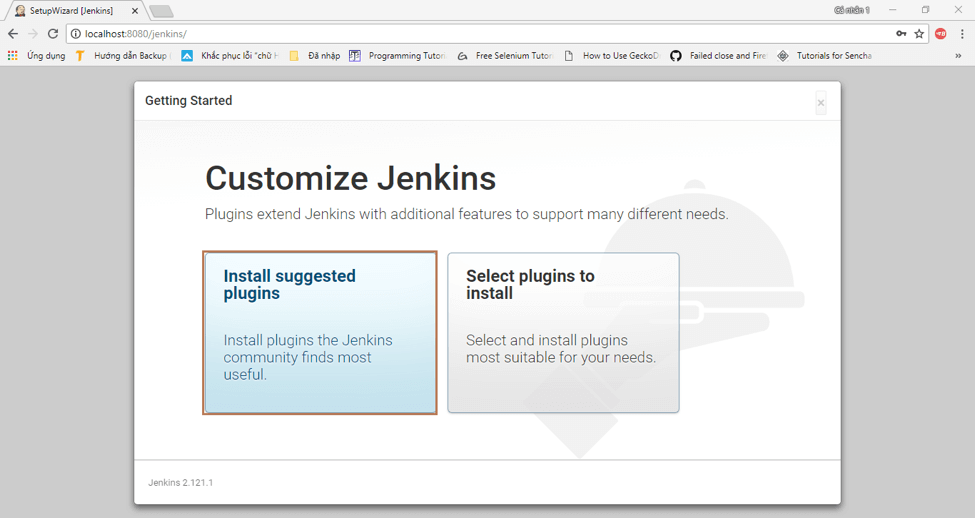The height and width of the screenshot is (518, 975).
Task: Open Chrome three-dot menu
Action: coord(962,34)
